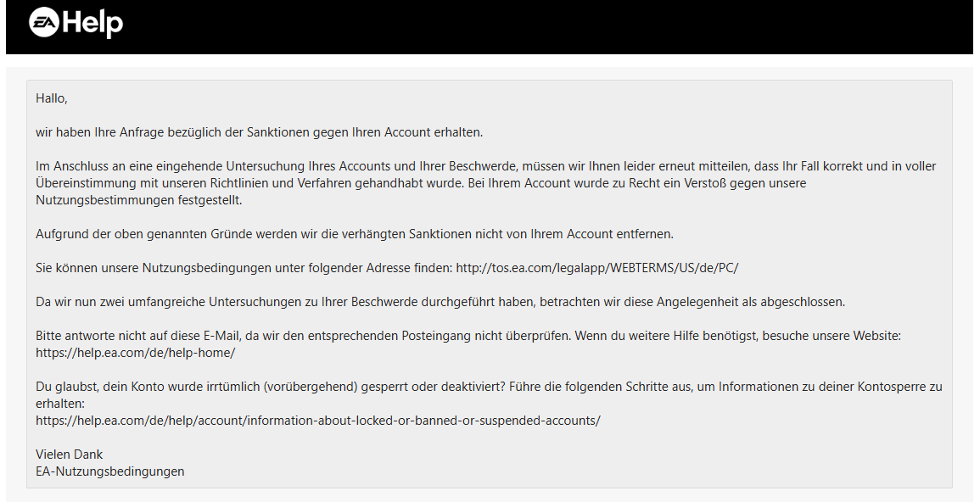Click the word "erhalten:" before the last link

[x=60, y=404]
